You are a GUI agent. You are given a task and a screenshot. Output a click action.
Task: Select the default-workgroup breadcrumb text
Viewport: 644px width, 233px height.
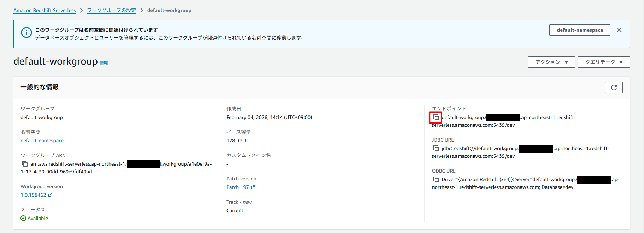click(169, 10)
